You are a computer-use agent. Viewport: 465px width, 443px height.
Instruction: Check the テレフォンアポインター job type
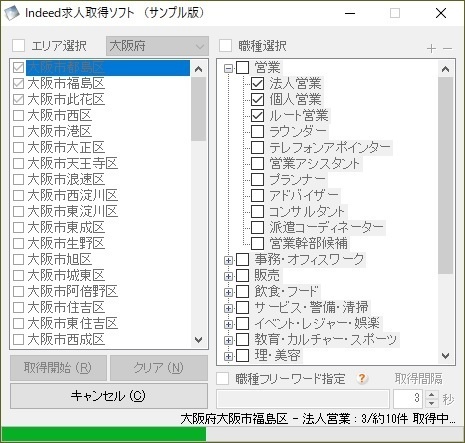[x=257, y=147]
